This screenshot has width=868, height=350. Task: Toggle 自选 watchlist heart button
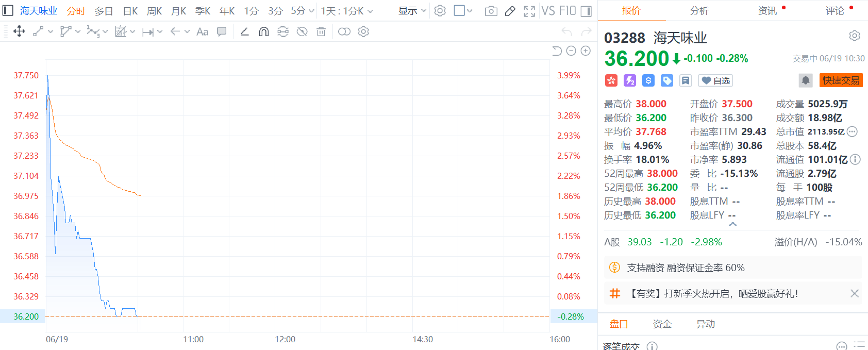tap(715, 80)
